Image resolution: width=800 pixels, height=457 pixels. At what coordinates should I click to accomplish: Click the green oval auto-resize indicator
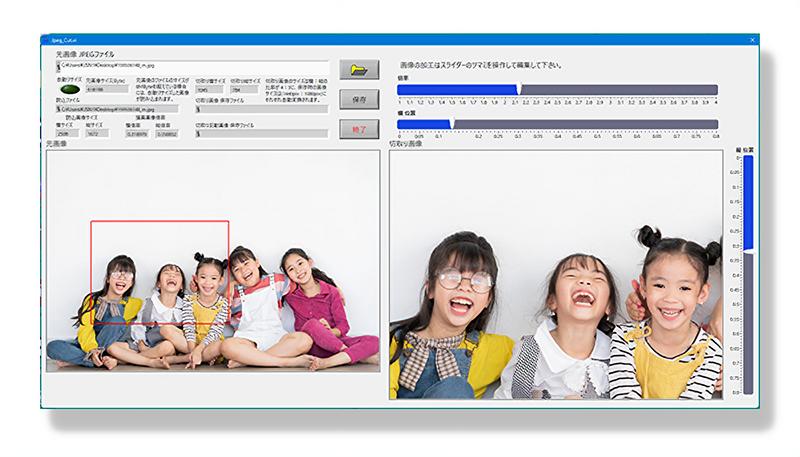pos(68,88)
